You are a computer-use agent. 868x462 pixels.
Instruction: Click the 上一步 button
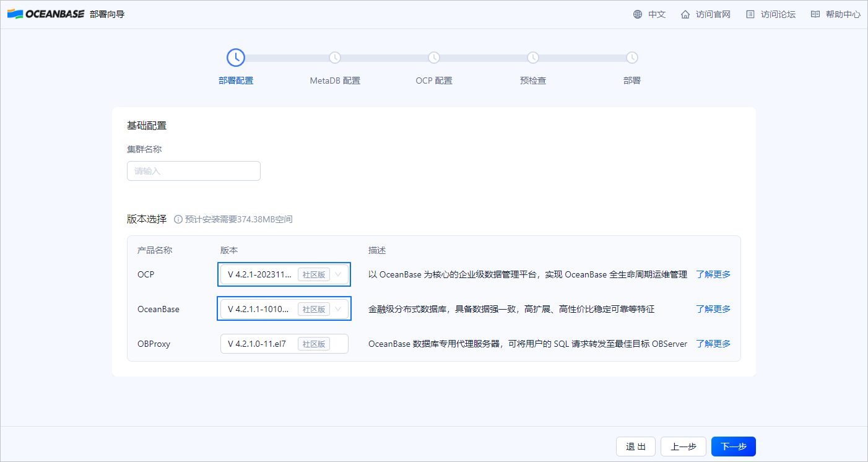click(x=684, y=447)
